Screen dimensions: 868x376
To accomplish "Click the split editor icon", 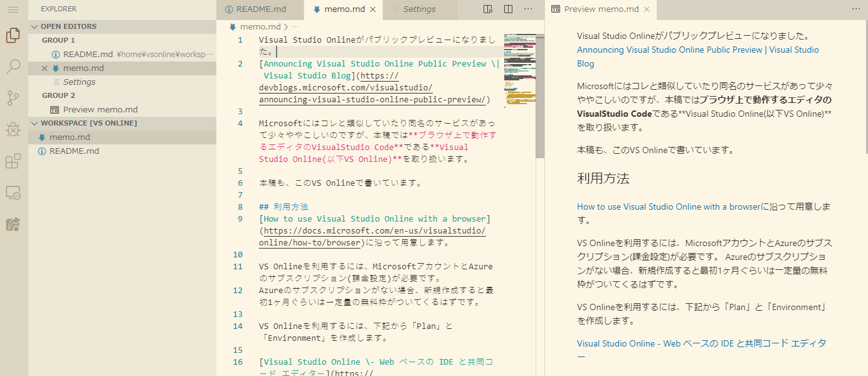I will tap(509, 9).
